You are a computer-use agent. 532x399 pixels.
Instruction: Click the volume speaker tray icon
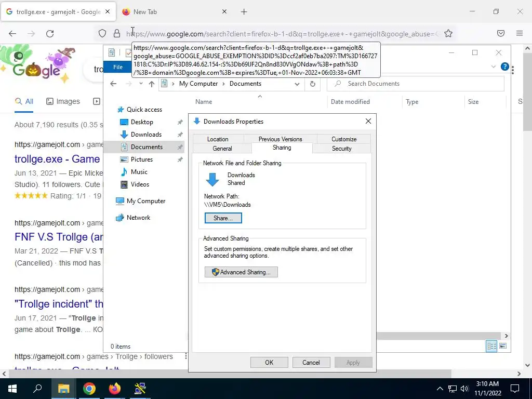click(x=465, y=389)
